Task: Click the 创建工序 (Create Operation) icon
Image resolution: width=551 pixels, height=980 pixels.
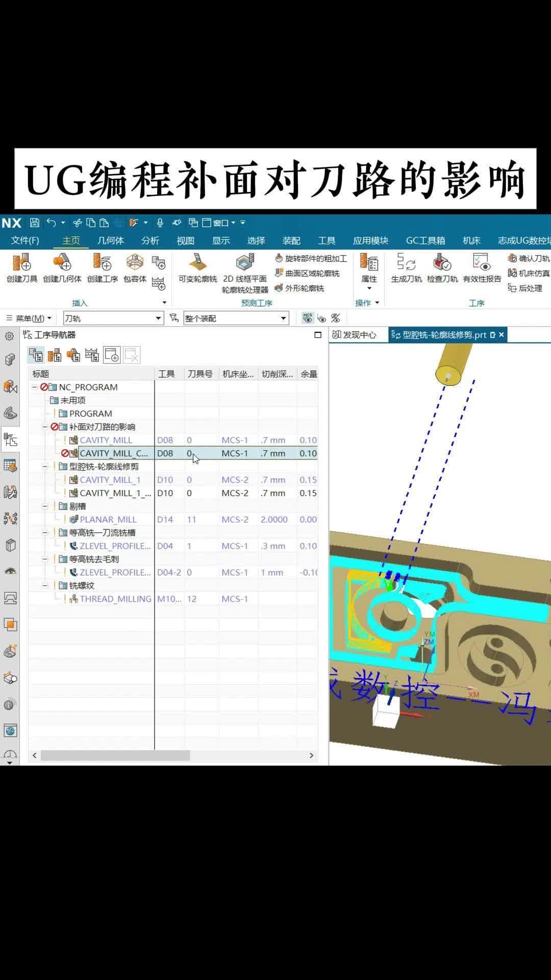Action: point(102,263)
